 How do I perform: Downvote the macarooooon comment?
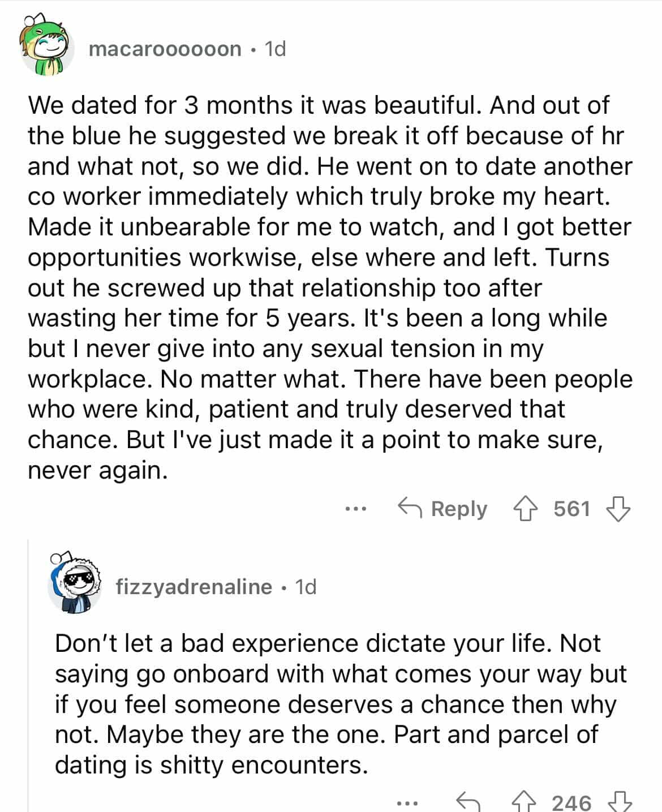[x=617, y=509]
